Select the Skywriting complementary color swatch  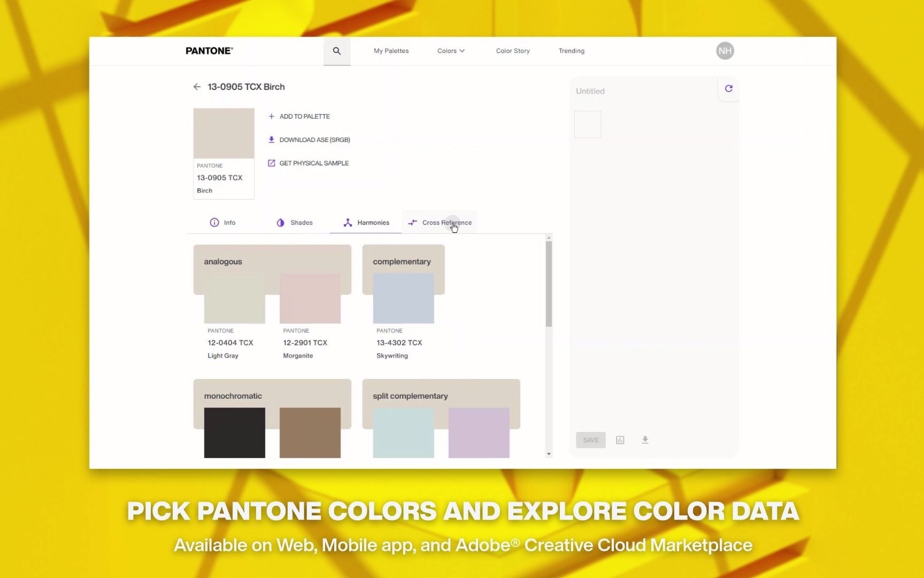(403, 299)
